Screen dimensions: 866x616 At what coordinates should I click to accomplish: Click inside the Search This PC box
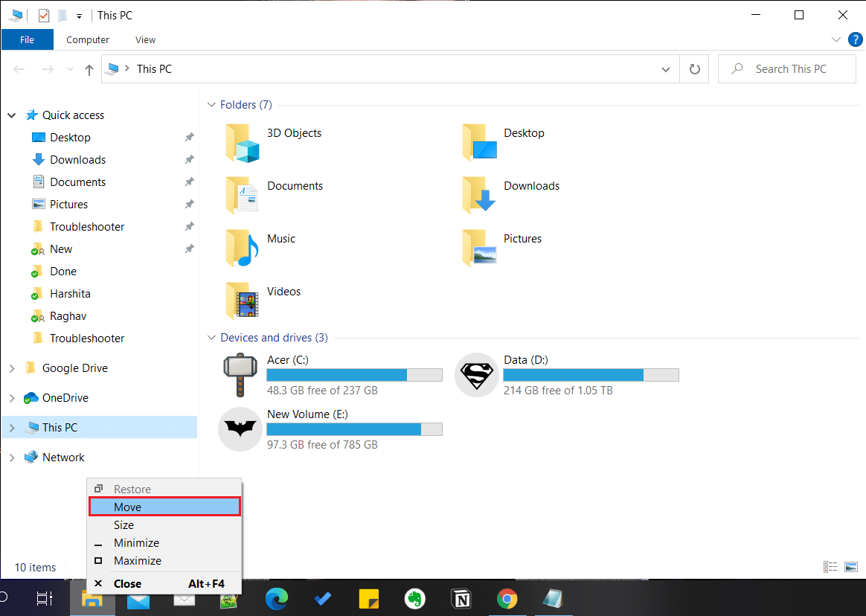pyautogui.click(x=789, y=68)
